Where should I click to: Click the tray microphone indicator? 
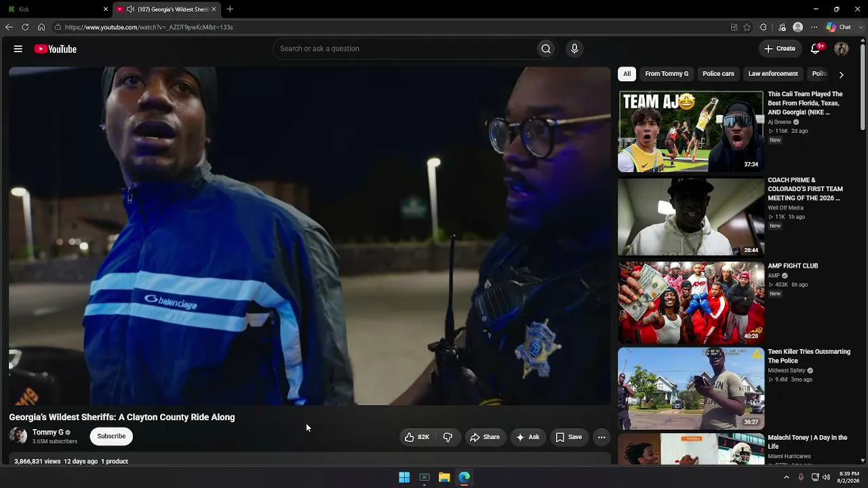[x=801, y=477]
